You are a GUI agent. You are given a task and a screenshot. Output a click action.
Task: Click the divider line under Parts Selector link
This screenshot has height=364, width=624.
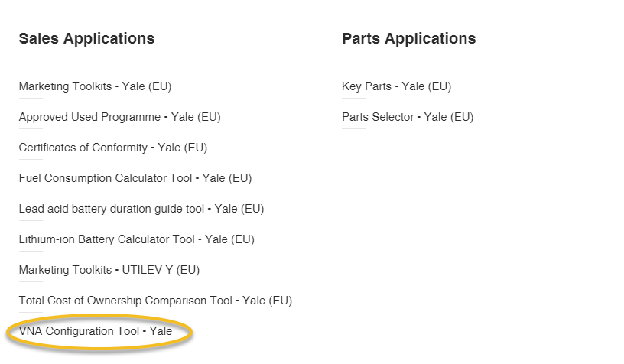pos(353,129)
